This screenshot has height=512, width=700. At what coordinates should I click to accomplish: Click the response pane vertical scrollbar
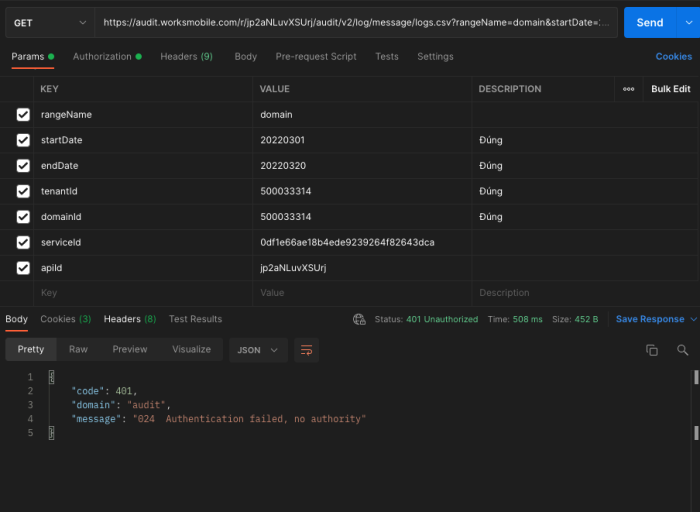click(696, 404)
